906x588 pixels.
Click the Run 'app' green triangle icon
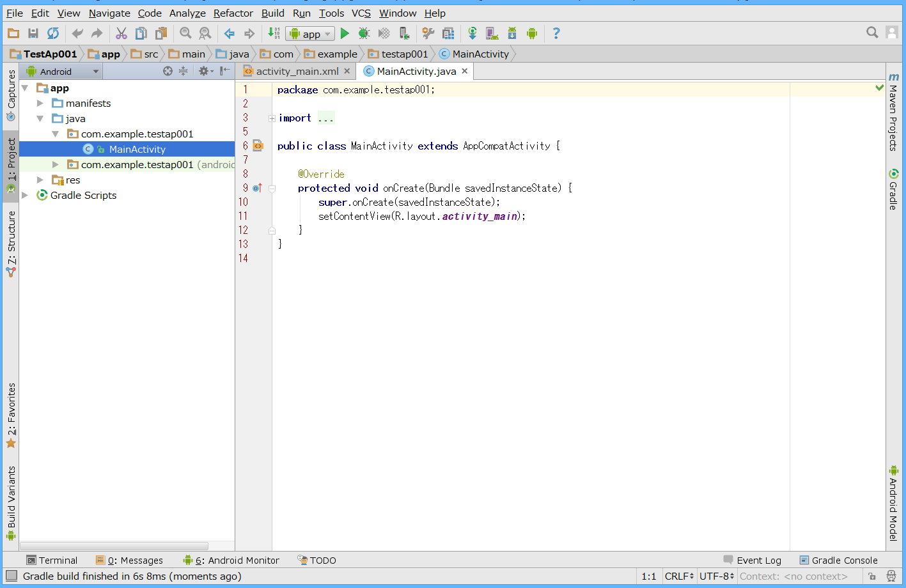coord(345,33)
